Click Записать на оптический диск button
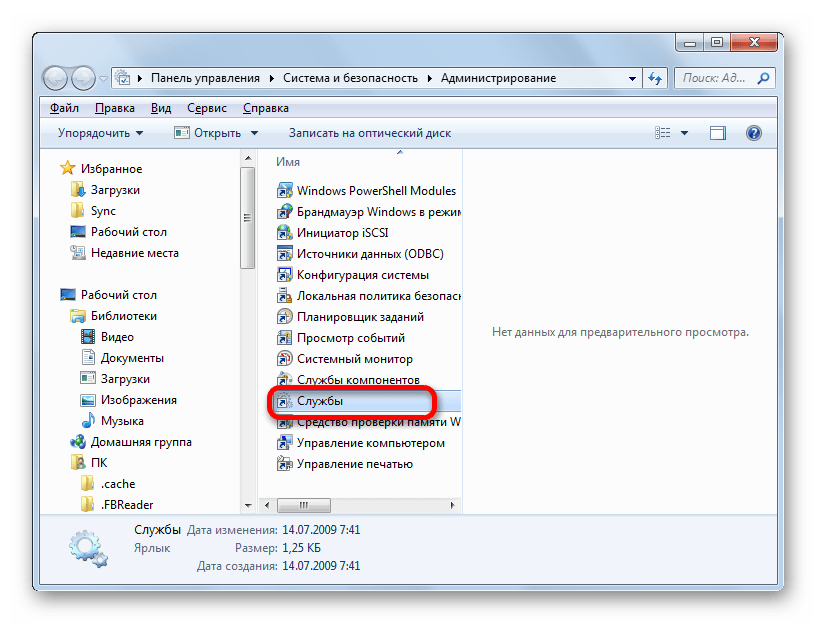The image size is (817, 624). tap(370, 133)
